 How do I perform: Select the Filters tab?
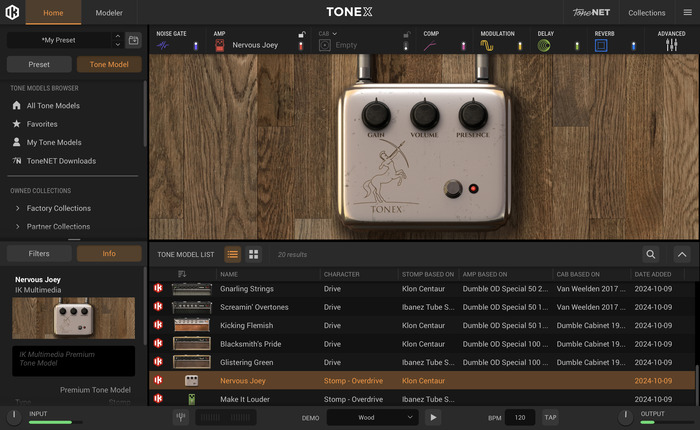click(39, 254)
